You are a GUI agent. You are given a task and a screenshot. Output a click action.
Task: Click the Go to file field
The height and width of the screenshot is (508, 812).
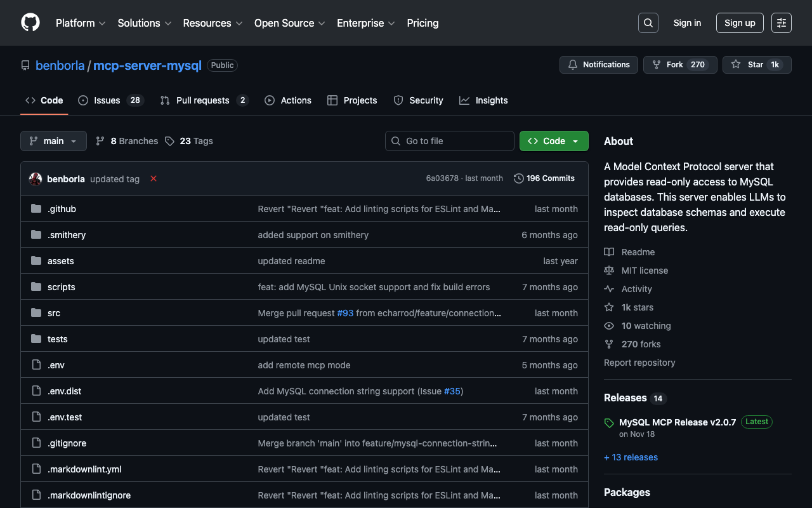(450, 141)
